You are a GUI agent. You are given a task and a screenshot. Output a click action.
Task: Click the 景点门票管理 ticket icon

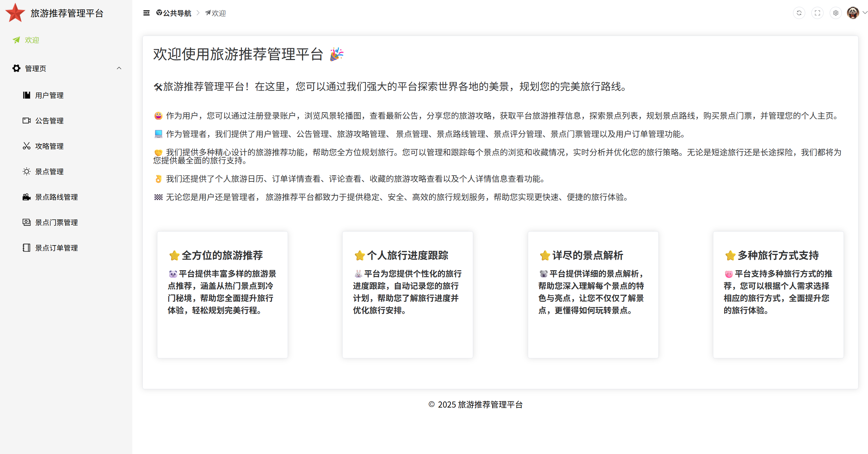point(26,222)
